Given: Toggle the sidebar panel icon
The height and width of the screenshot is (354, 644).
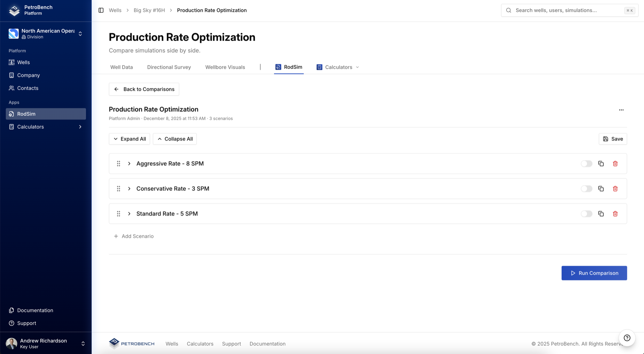Looking at the screenshot, I should (x=101, y=10).
